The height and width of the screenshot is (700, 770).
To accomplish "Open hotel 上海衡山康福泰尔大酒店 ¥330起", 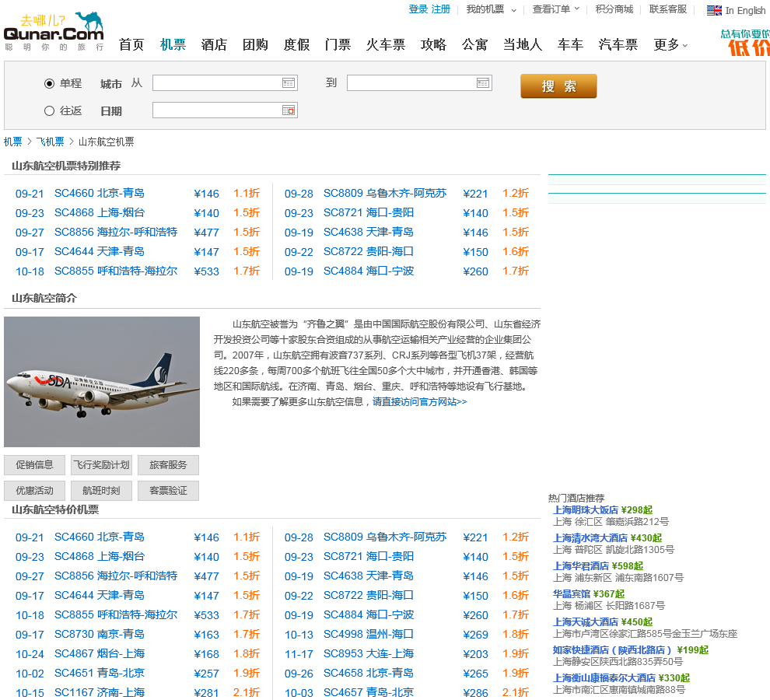I will (621, 678).
